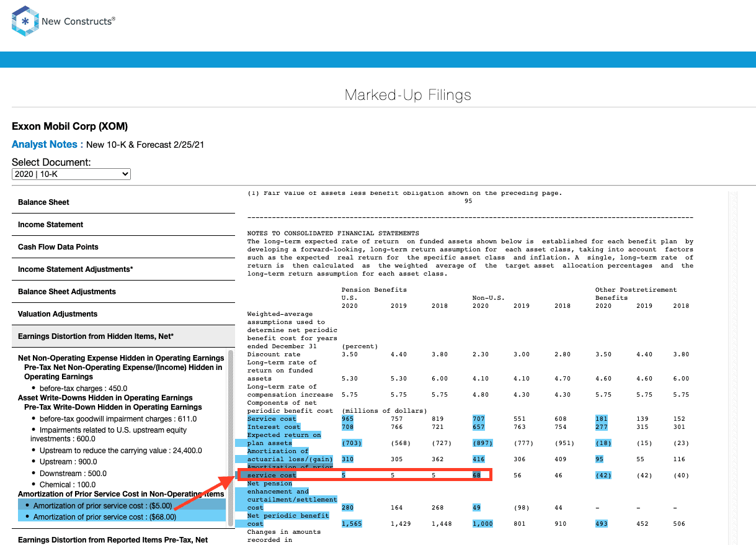Expand Balance Sheet Adjustments section

click(x=123, y=292)
